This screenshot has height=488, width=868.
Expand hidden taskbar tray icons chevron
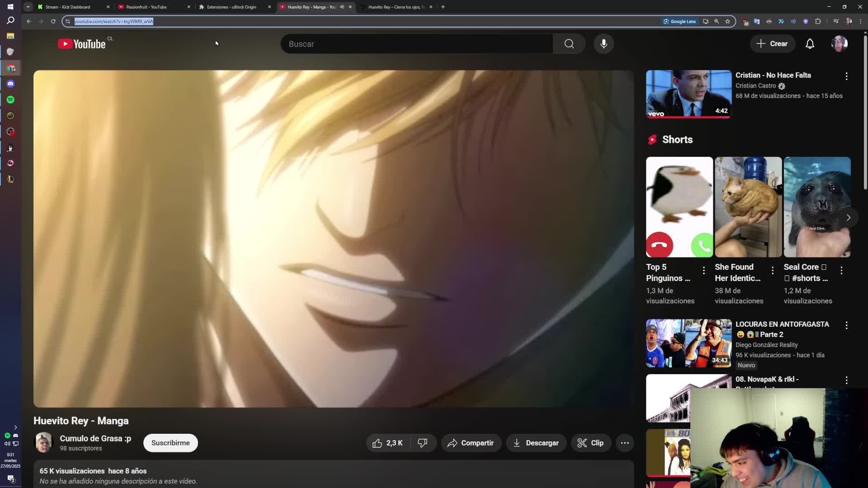click(15, 427)
